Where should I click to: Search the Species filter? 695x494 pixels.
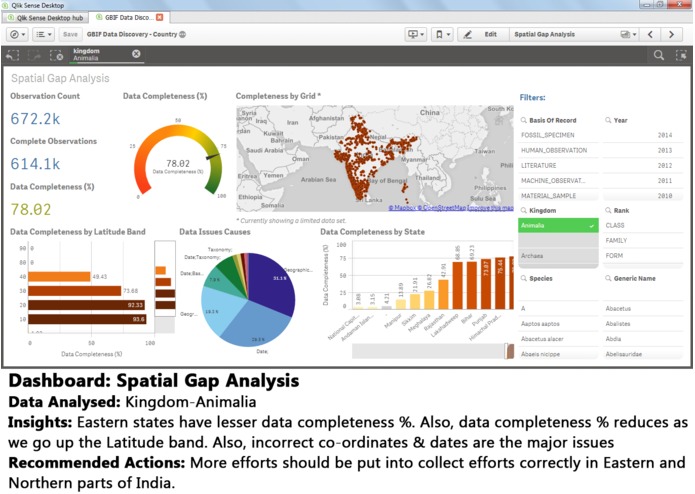click(x=523, y=278)
